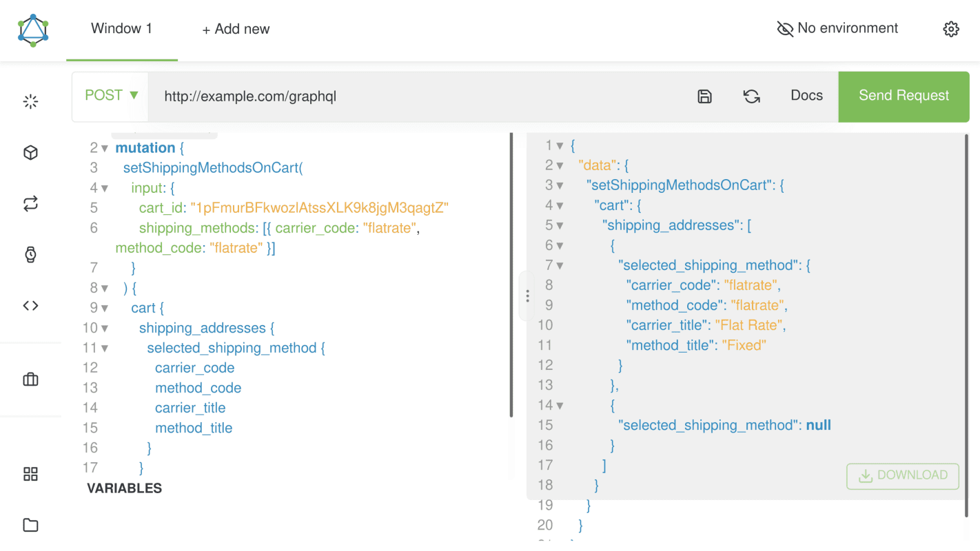This screenshot has width=980, height=551.
Task: Click the grid plugins sidebar icon
Action: coord(30,474)
